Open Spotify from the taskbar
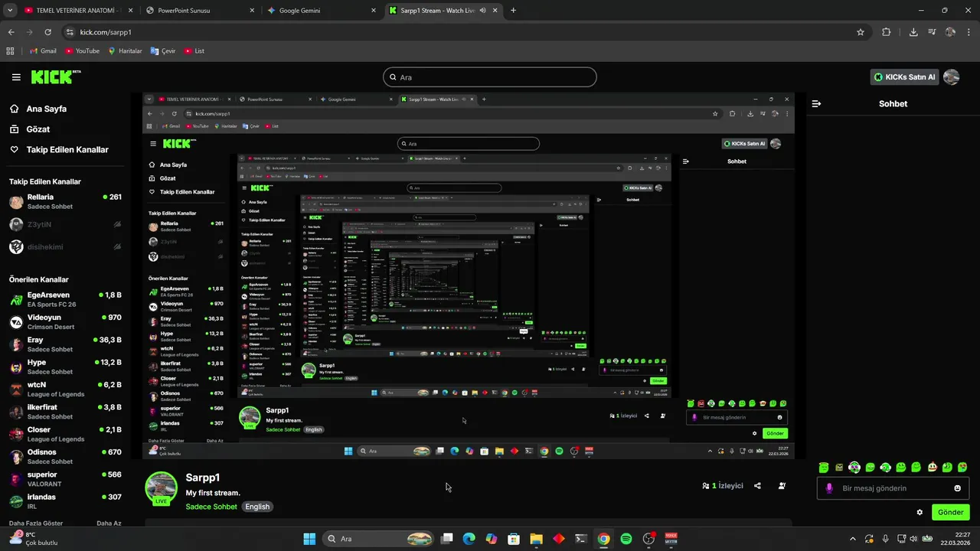Screen dimensions: 980x551 [626, 539]
